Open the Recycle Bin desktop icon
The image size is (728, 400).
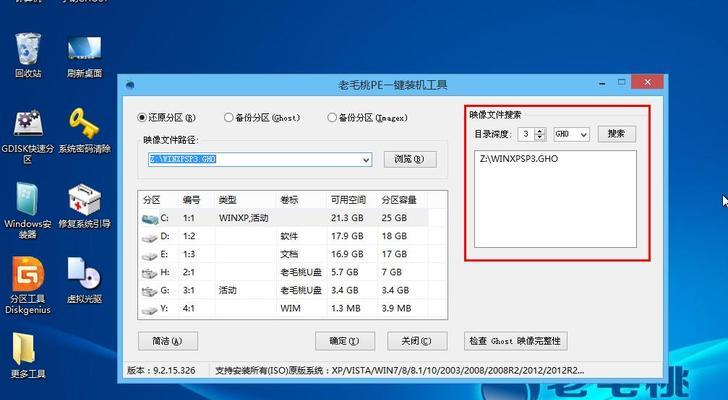(x=28, y=55)
